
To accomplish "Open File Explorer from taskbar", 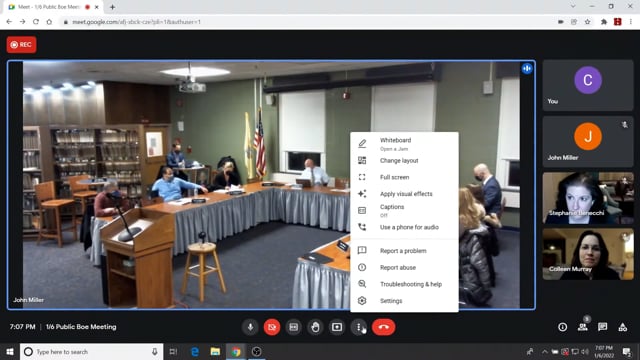I will (x=215, y=351).
